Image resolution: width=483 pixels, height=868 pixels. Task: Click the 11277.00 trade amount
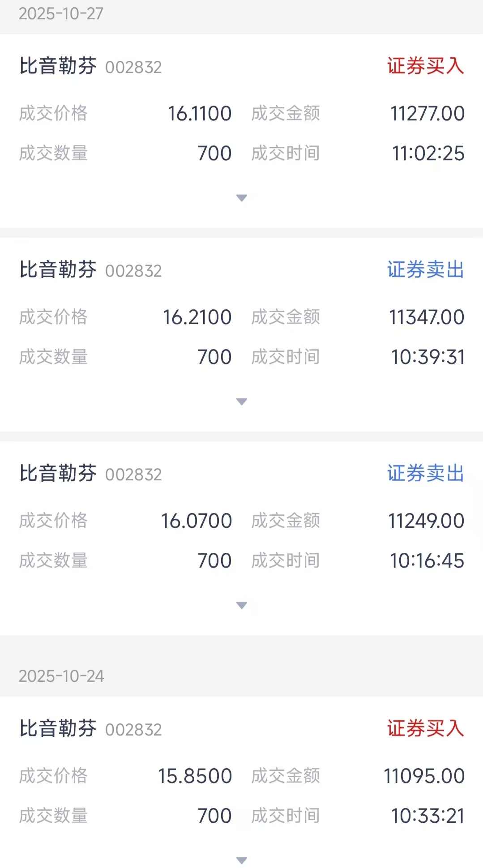(427, 114)
